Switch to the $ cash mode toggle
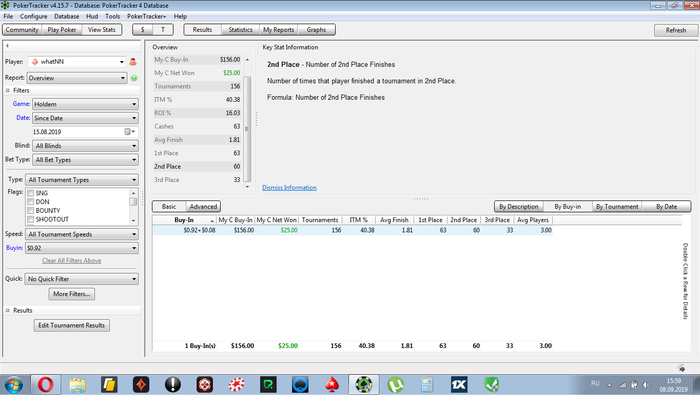Viewport: 700px width, 403px height. click(x=143, y=30)
